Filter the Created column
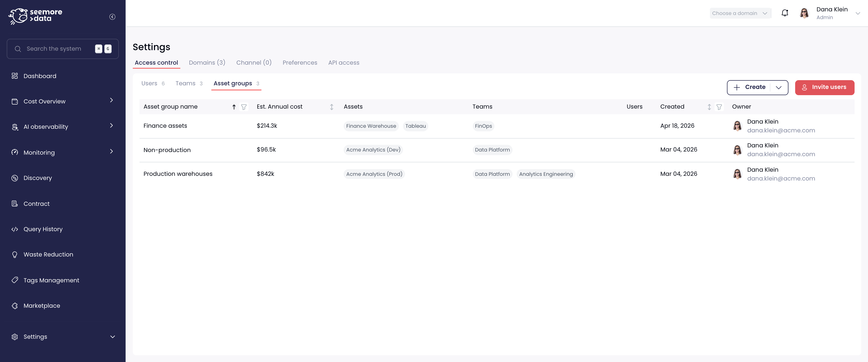Screen dimensions: 868x362 tap(719, 107)
